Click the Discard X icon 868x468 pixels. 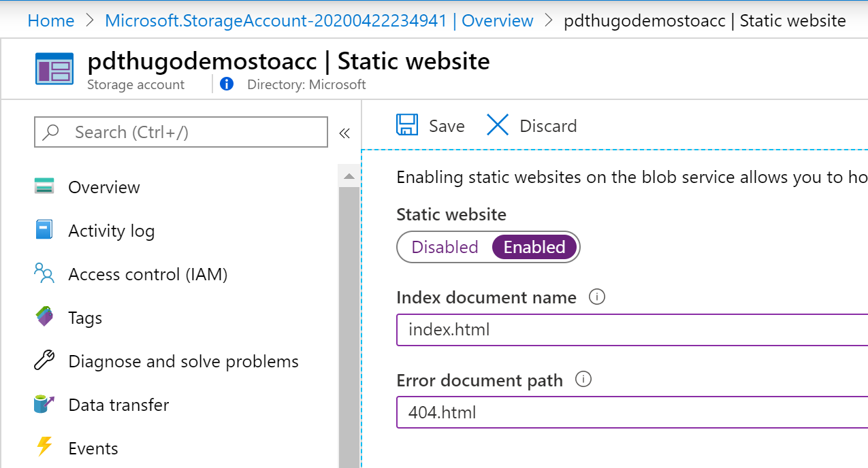pyautogui.click(x=498, y=125)
